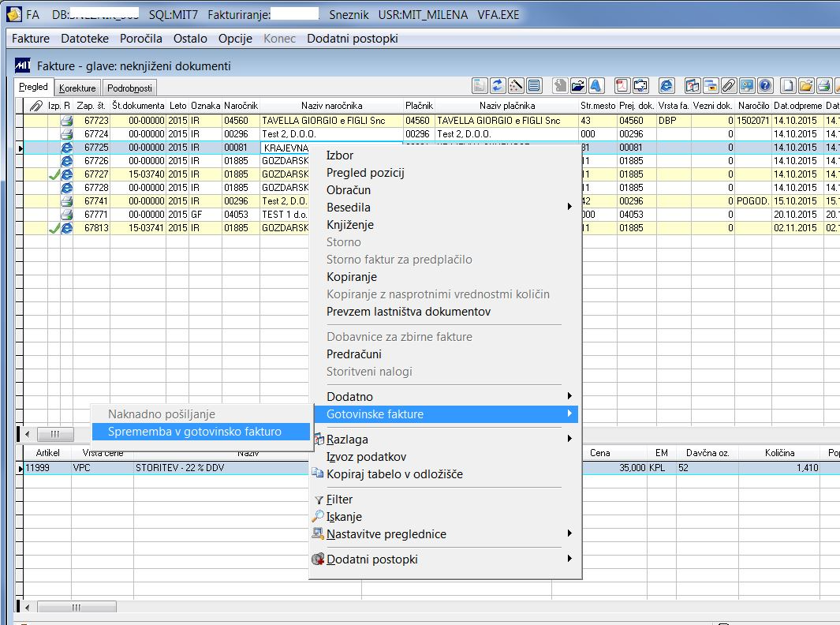Click the open folder icon next to help
This screenshot has height=625, width=840.
pos(805,86)
